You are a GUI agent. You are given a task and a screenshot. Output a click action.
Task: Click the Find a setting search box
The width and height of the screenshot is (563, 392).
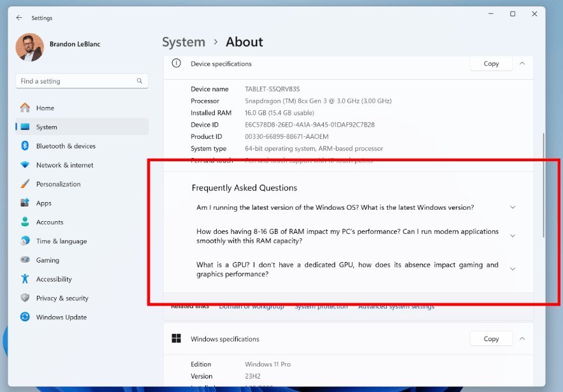(82, 81)
